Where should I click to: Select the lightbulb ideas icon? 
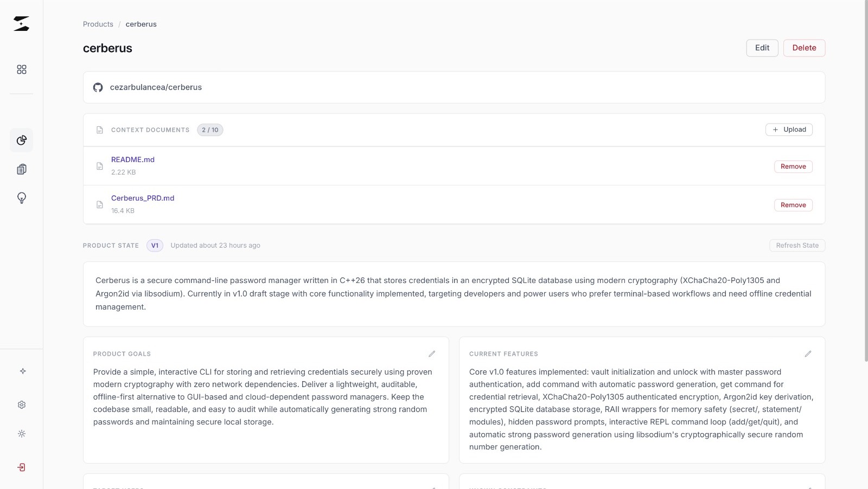(21, 197)
